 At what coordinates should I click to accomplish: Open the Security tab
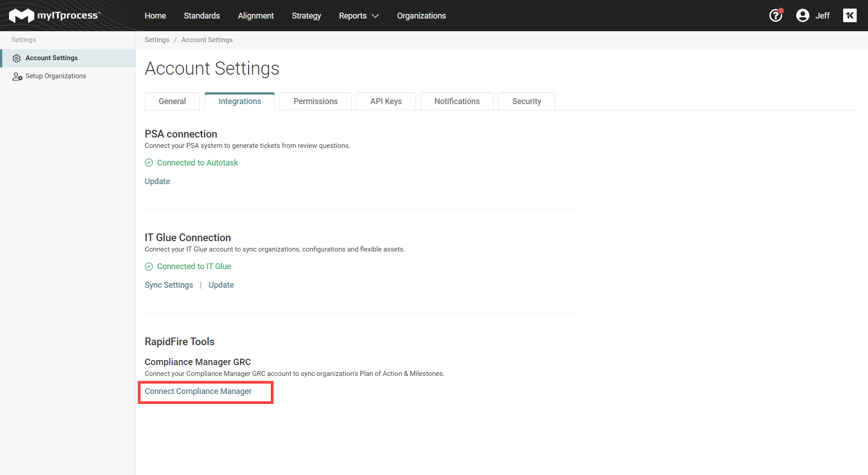[x=527, y=101]
